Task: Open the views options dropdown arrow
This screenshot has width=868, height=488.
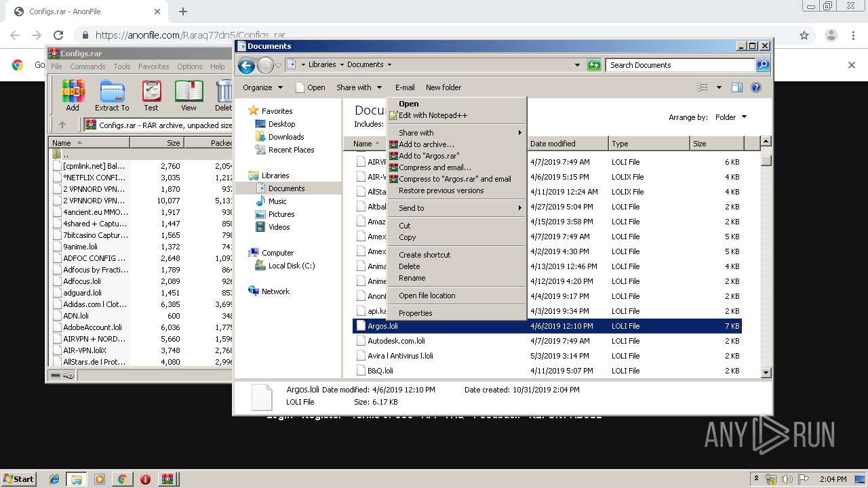Action: pyautogui.click(x=719, y=87)
